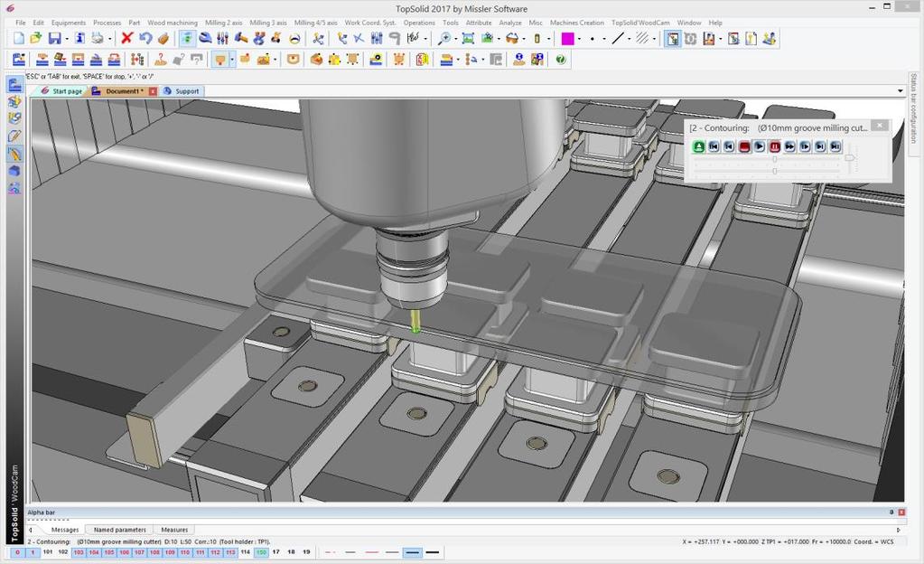
Task: Open the File menu
Action: (21, 23)
